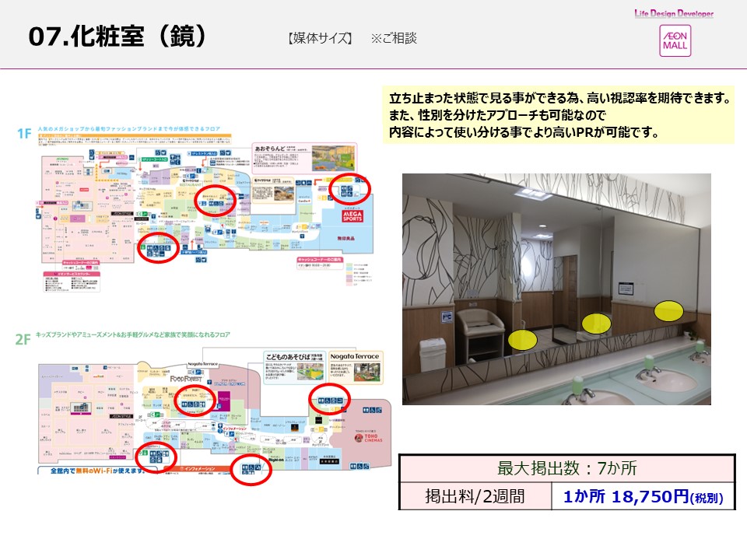Click restroom icons in 2F top-right red circle

click(x=330, y=401)
